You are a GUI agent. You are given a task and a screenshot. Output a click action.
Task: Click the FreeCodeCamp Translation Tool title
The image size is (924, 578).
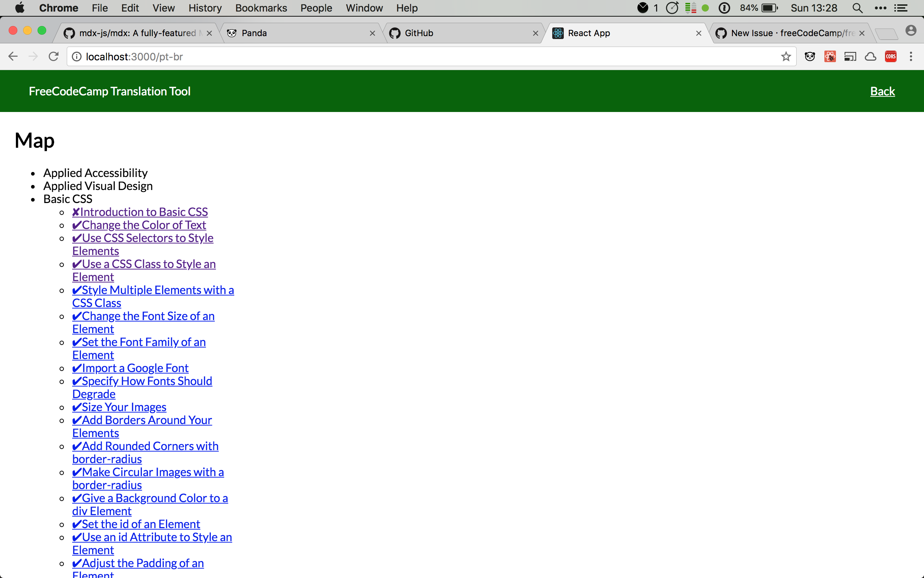pyautogui.click(x=110, y=91)
